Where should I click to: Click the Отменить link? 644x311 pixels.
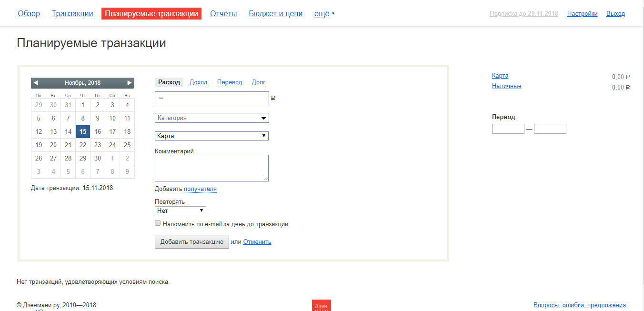(257, 241)
